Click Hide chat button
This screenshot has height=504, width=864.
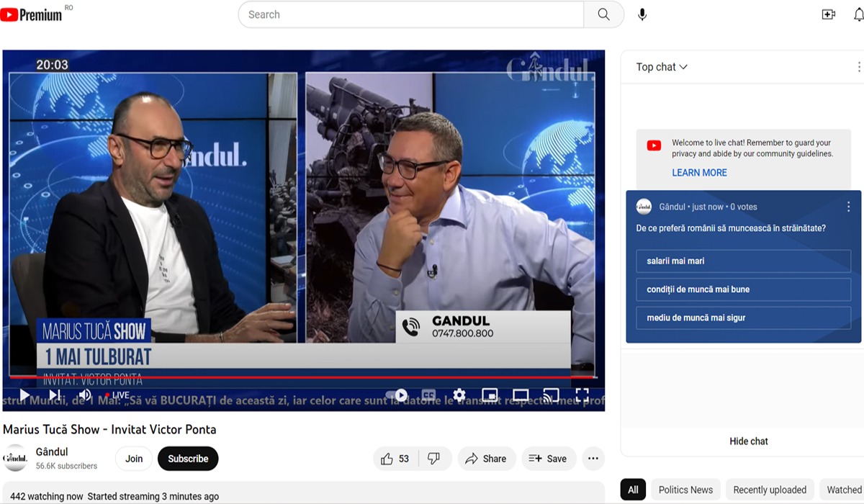[x=748, y=441]
